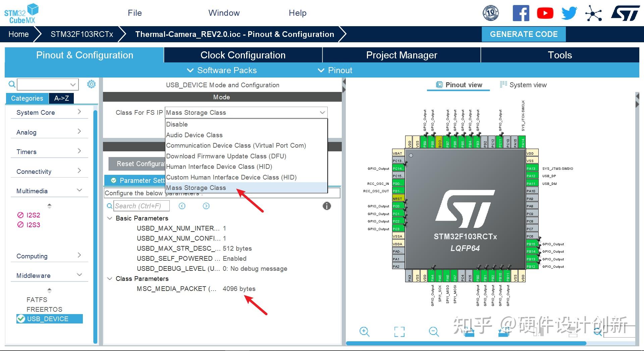The image size is (644, 351).
Task: Click the best fit icon below the chip diagram
Action: [399, 332]
